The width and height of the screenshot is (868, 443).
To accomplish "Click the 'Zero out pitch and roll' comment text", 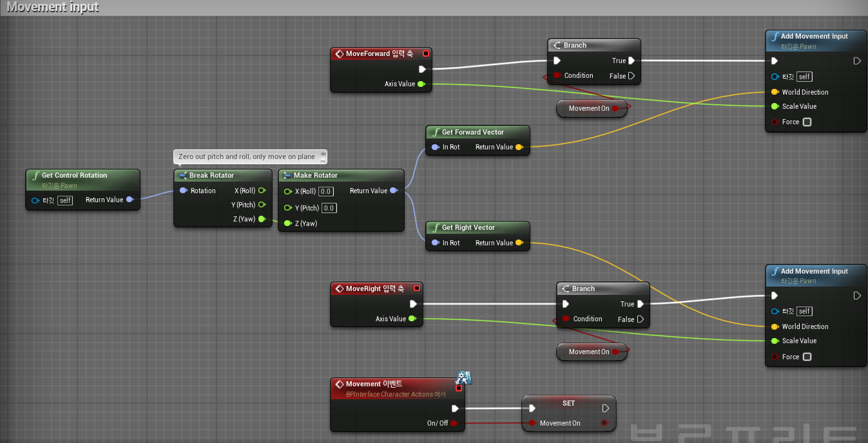I will point(247,156).
